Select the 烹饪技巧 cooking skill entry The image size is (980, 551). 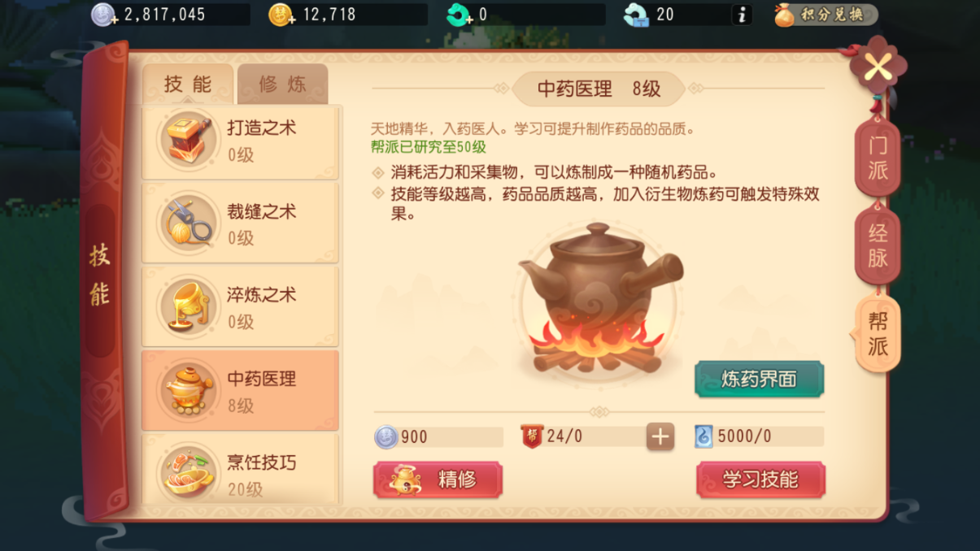(240, 470)
